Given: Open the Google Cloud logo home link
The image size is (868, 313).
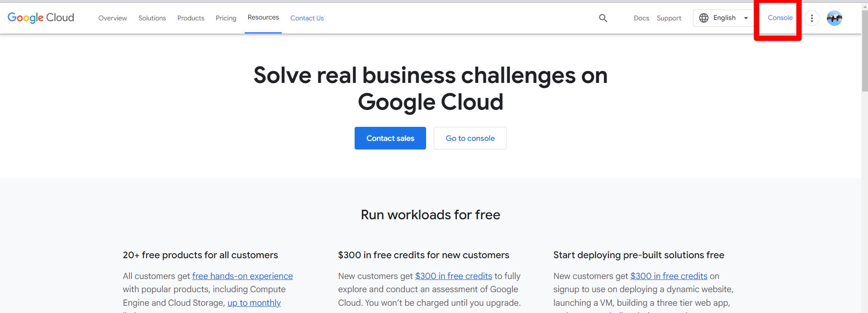Looking at the screenshot, I should [41, 18].
